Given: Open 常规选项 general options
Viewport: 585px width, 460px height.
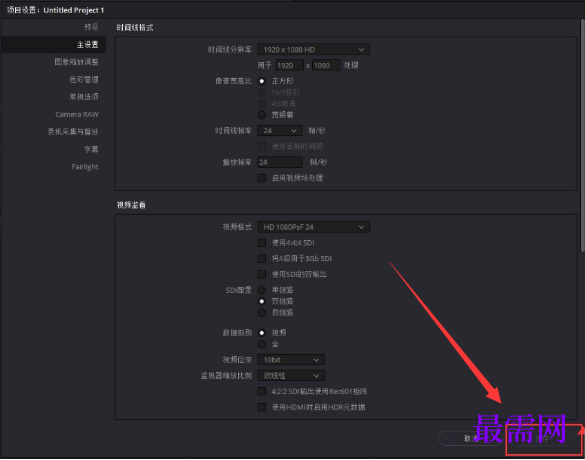Looking at the screenshot, I should (x=84, y=97).
